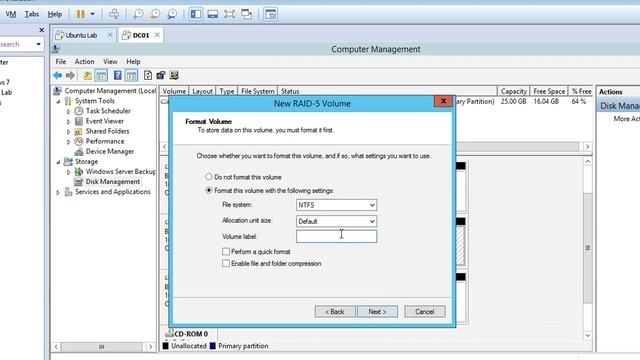640x360 pixels.
Task: Select Computer Management (Local) root node
Action: 110,91
